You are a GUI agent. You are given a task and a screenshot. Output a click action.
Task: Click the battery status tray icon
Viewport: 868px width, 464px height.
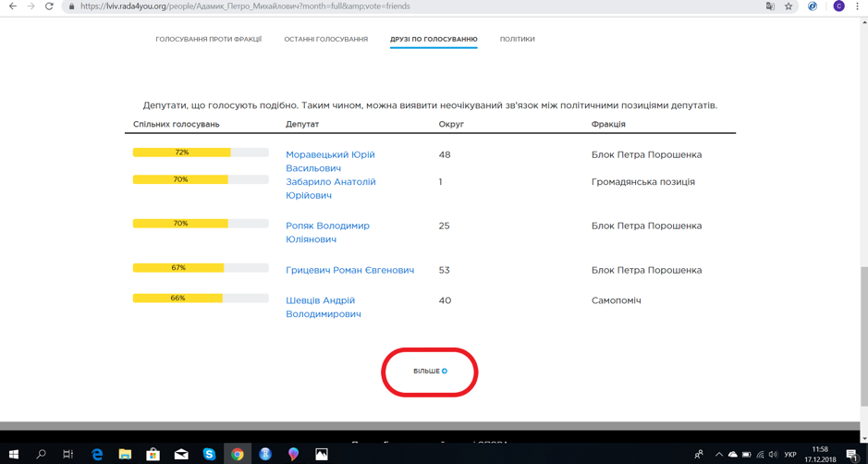746,455
